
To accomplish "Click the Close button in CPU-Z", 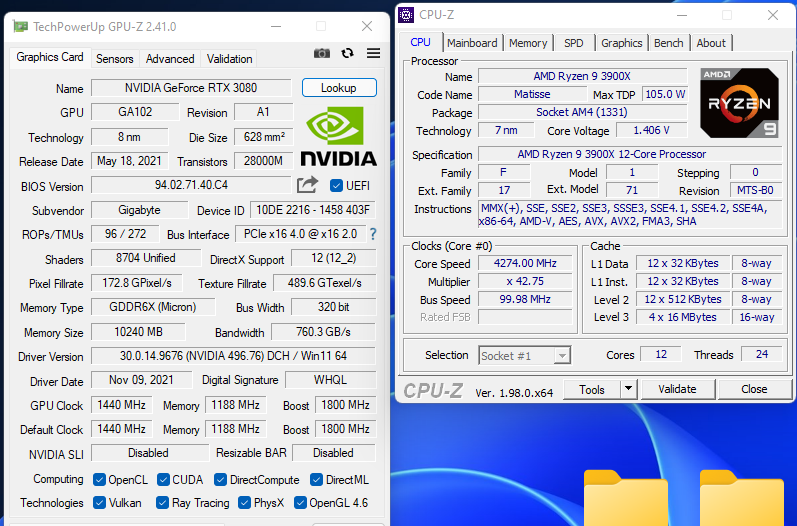I will tap(754, 389).
